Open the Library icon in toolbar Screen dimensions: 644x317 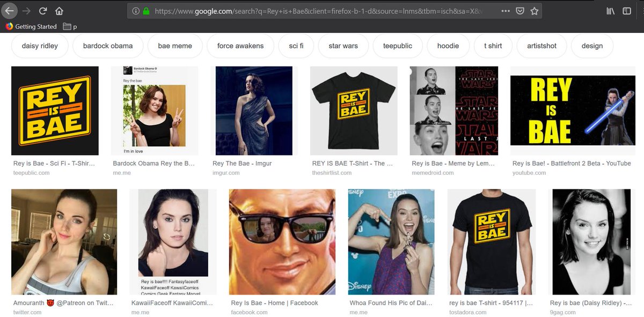click(611, 11)
